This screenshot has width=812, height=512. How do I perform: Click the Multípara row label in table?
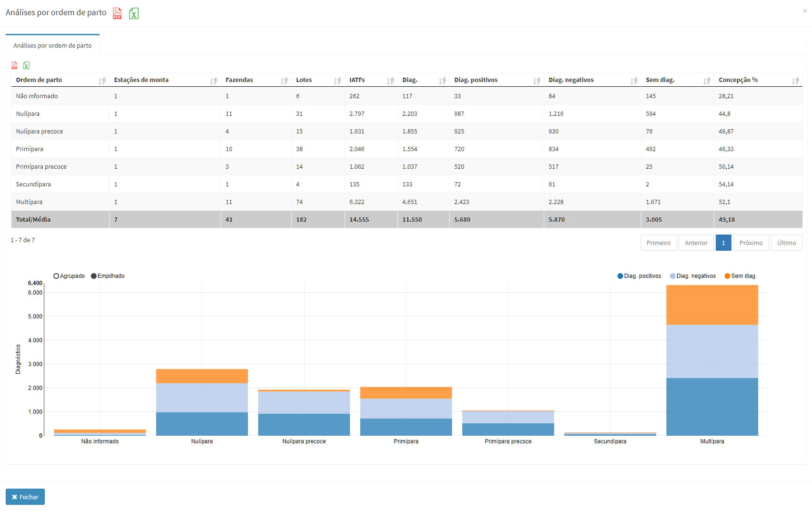(29, 202)
